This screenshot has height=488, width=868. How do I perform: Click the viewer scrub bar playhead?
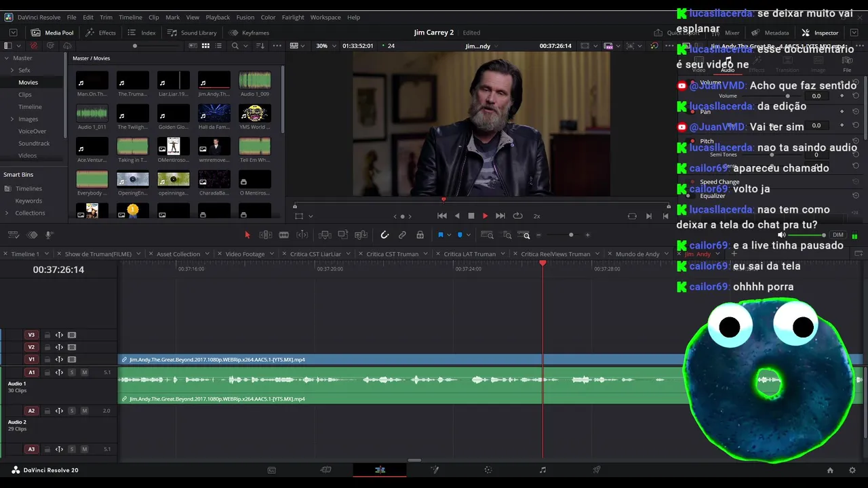(443, 199)
